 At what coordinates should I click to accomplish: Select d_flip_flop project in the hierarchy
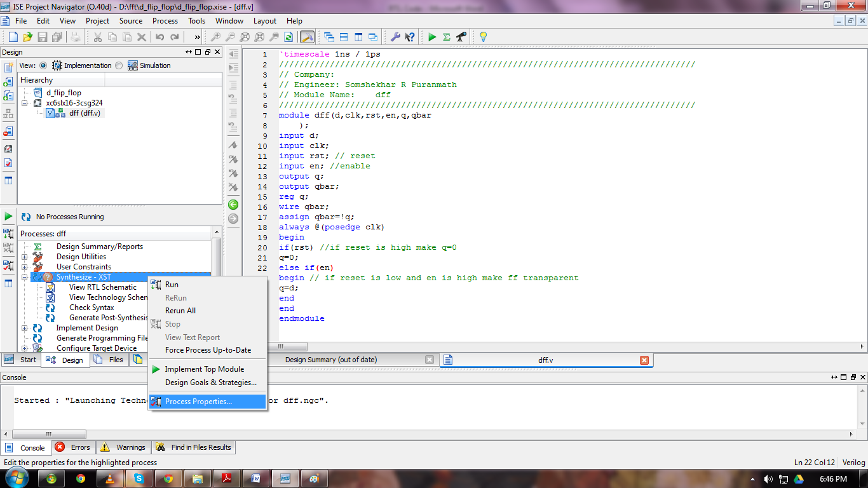click(x=64, y=93)
